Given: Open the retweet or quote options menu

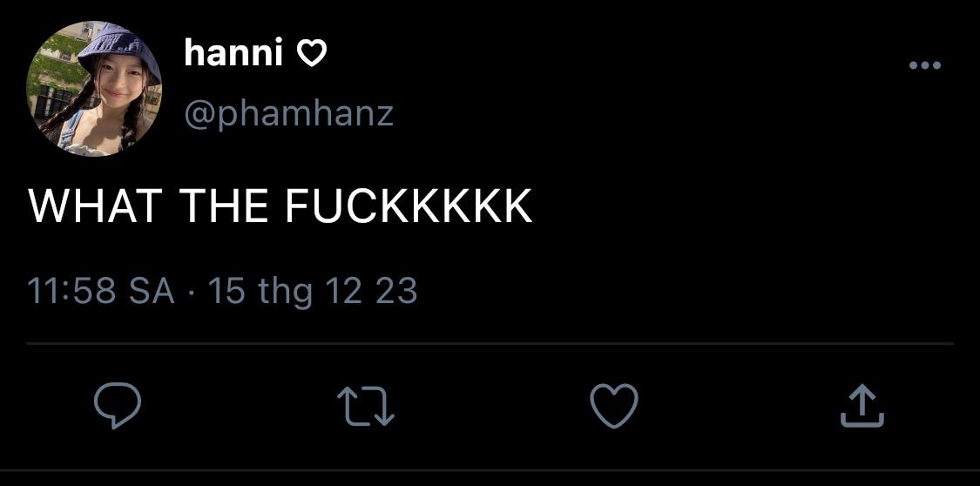Looking at the screenshot, I should [x=366, y=406].
